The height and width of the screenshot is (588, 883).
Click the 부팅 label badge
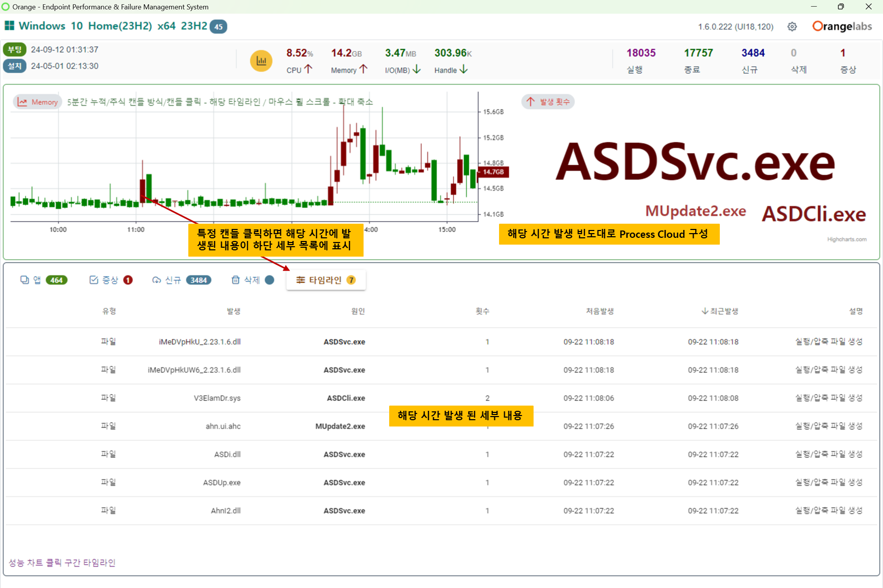click(15, 50)
